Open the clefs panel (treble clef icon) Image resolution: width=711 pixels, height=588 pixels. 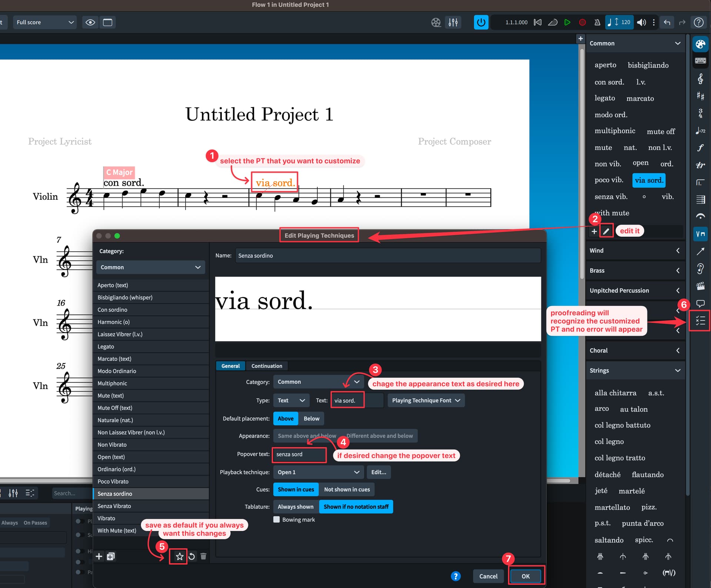tap(700, 79)
